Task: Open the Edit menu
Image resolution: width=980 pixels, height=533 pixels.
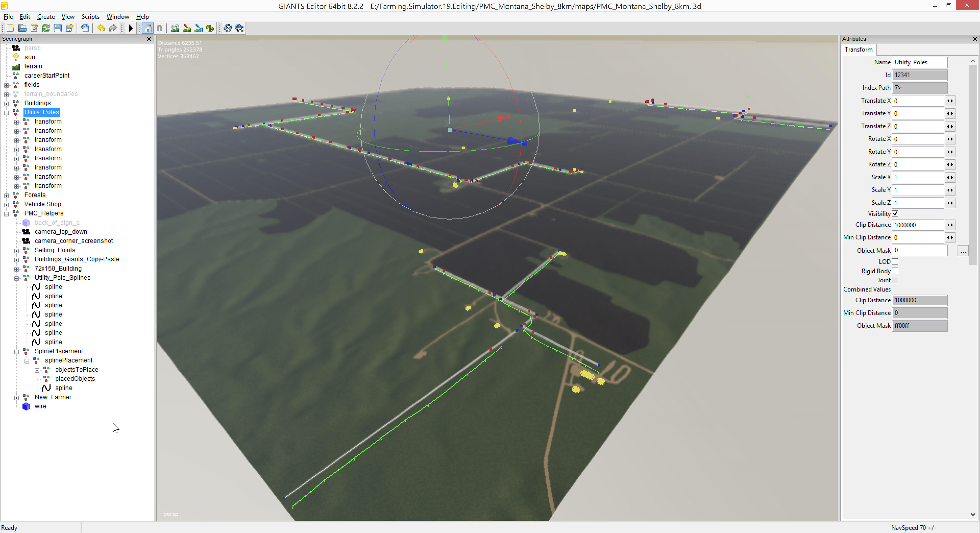Action: [x=25, y=17]
